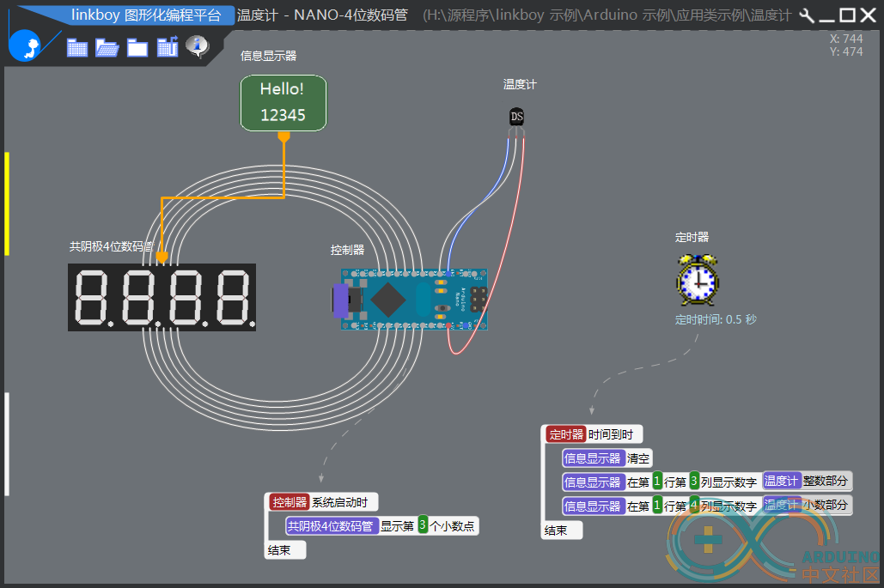Click the new file grid-folder icon
Viewport: 884px width, 588px height.
coord(77,47)
